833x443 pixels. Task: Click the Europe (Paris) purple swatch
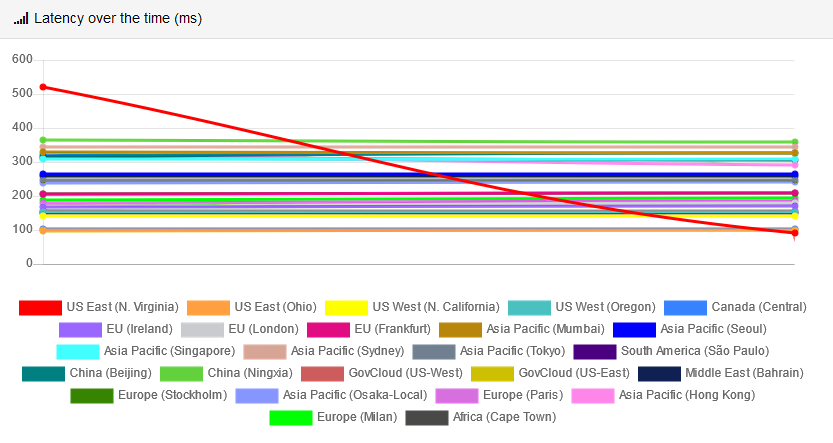click(x=457, y=396)
